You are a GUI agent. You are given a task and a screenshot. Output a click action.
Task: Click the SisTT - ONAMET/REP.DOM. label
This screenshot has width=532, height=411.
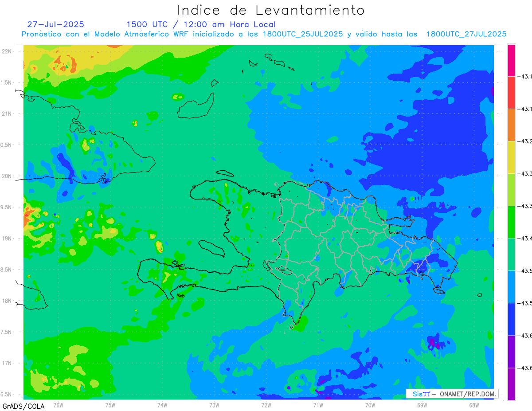point(452,394)
